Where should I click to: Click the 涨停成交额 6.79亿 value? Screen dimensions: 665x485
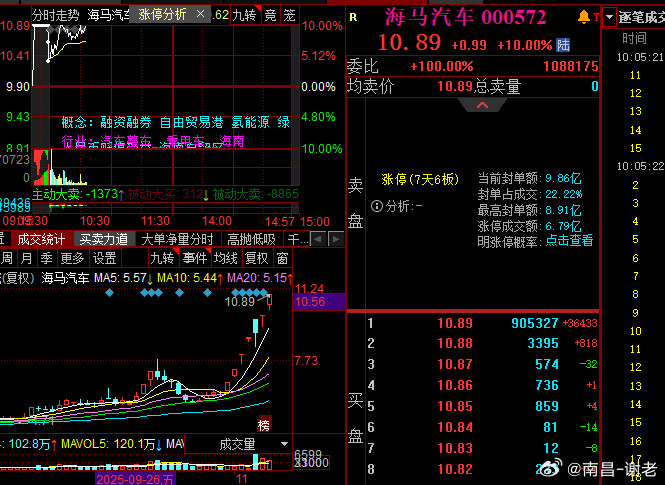point(563,226)
